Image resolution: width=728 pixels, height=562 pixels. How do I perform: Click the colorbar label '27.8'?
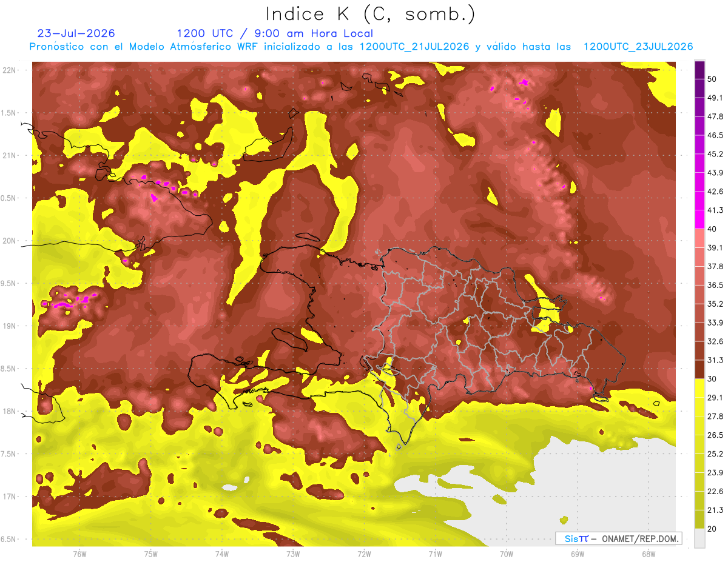point(715,416)
